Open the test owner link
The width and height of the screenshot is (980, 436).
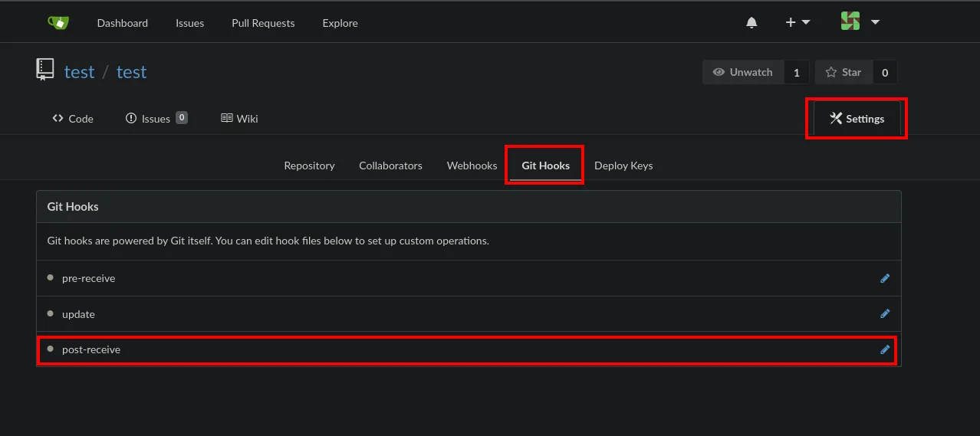tap(79, 72)
